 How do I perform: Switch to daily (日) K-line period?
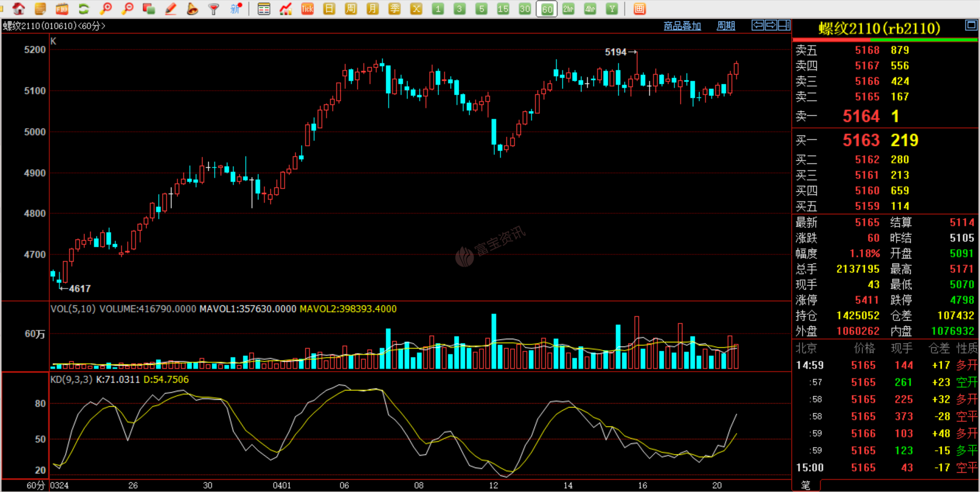tap(329, 9)
